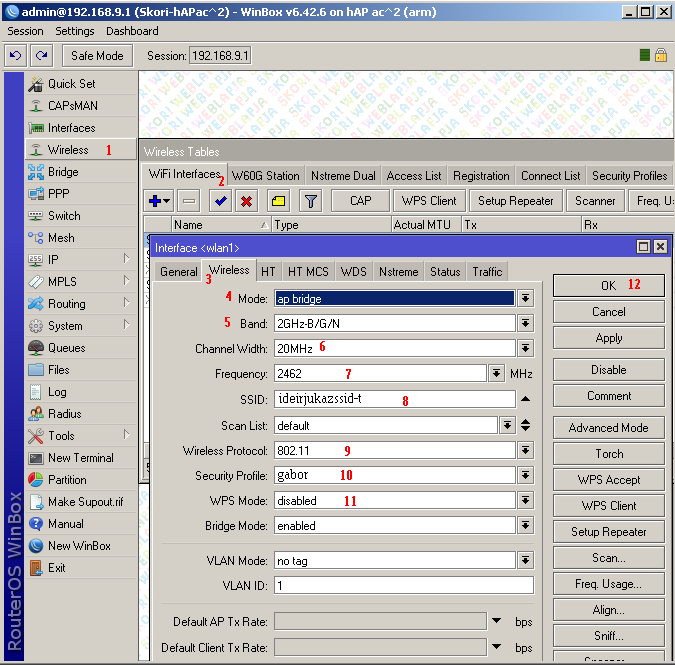The height and width of the screenshot is (665, 675).
Task: Click the filter funnel icon
Action: (311, 201)
